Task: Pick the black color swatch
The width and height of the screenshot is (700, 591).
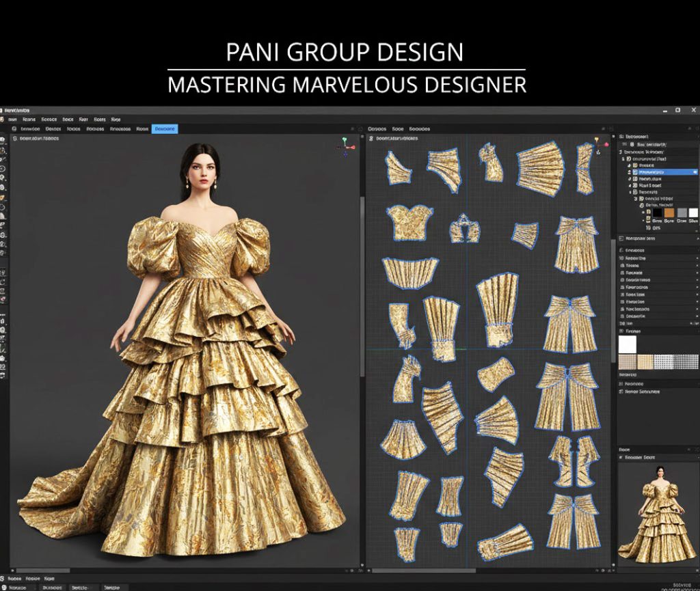Action: coord(658,212)
